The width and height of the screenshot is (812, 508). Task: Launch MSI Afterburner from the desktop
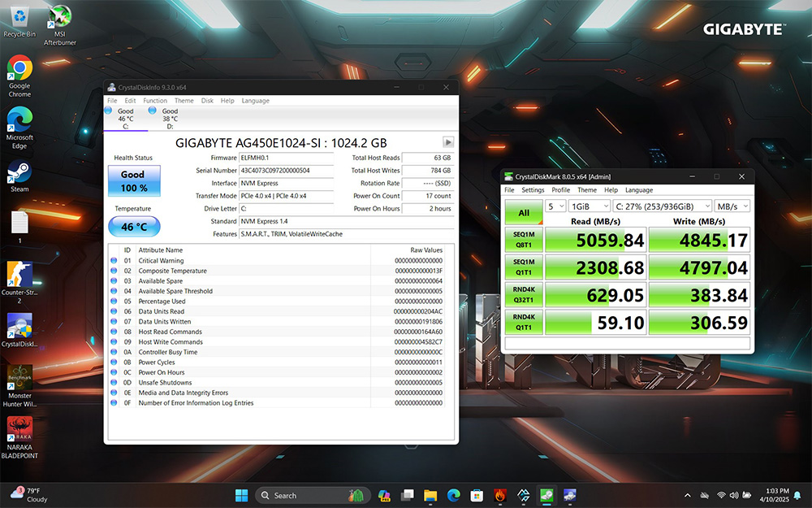click(59, 25)
